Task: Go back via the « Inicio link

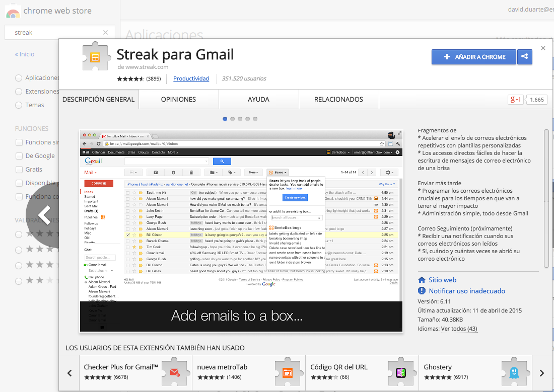Action: point(25,54)
